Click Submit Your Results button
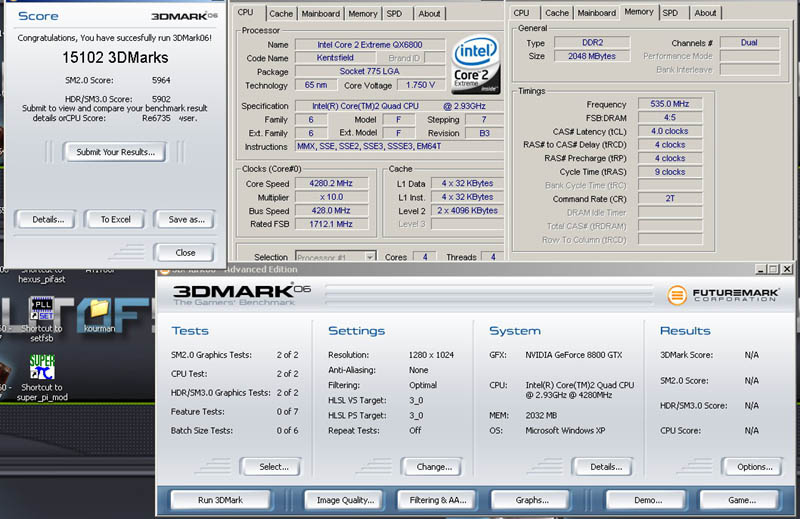 coord(115,152)
